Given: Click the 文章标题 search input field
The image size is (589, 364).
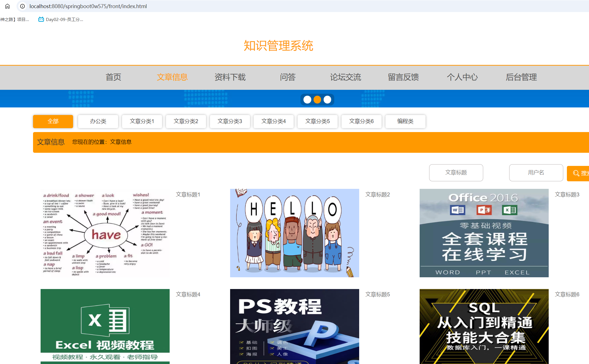Looking at the screenshot, I should pyautogui.click(x=456, y=173).
